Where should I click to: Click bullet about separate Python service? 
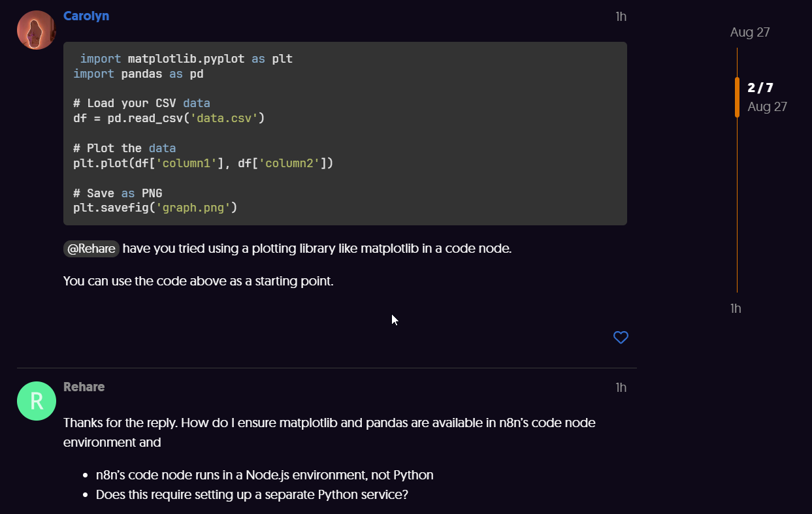point(252,494)
